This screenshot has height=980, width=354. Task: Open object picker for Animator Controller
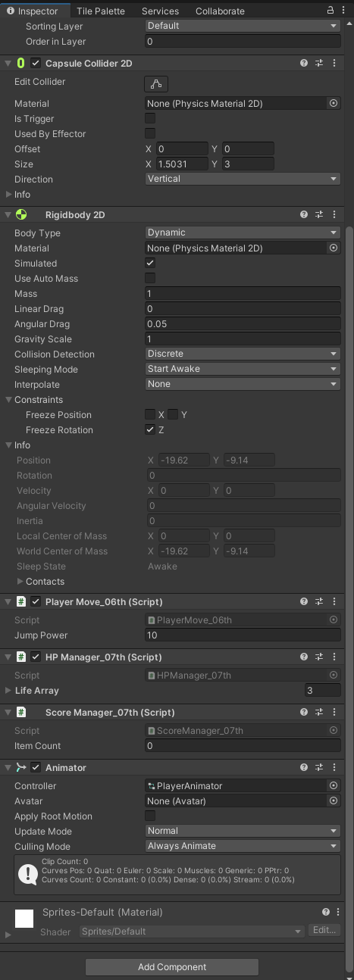(x=334, y=785)
